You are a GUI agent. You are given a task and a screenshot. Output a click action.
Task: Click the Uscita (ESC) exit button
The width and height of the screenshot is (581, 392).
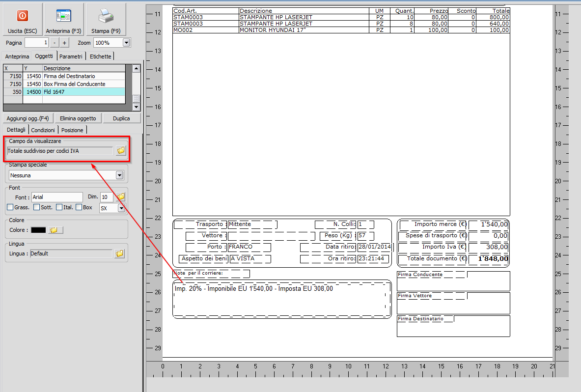click(x=22, y=19)
